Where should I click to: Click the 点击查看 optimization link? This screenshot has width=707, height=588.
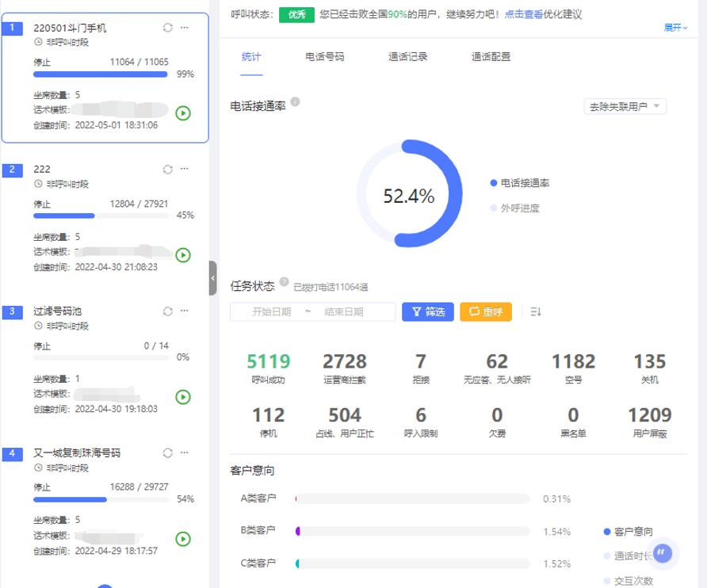pyautogui.click(x=523, y=14)
